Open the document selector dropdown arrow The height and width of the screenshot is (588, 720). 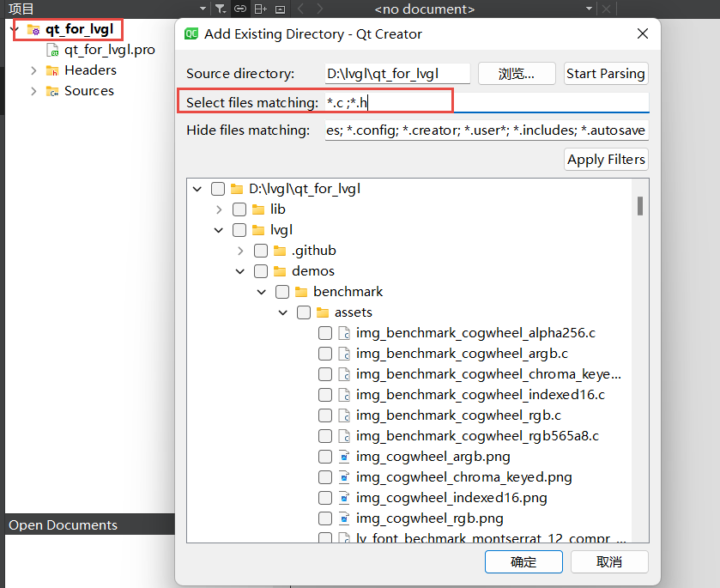590,9
